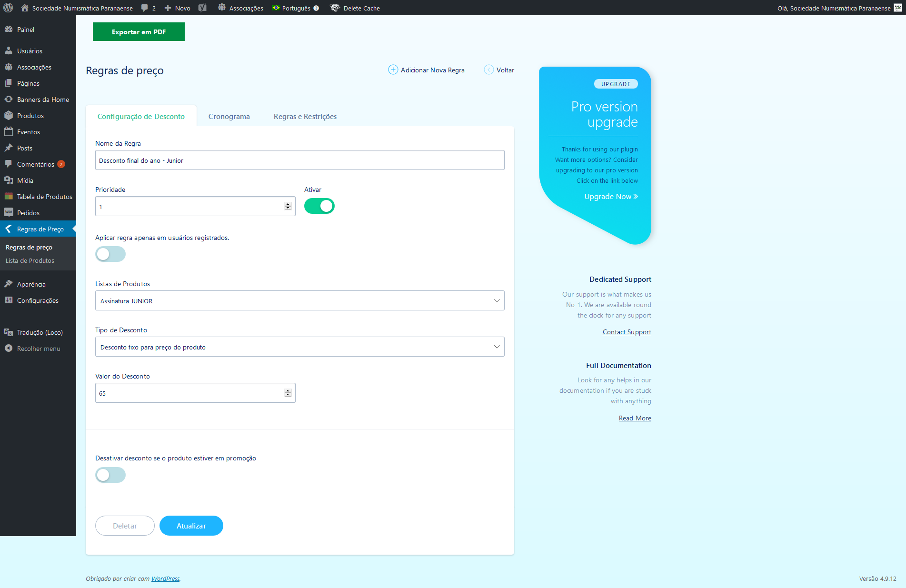Open the site home icon in admin bar
906x588 pixels.
[25, 8]
